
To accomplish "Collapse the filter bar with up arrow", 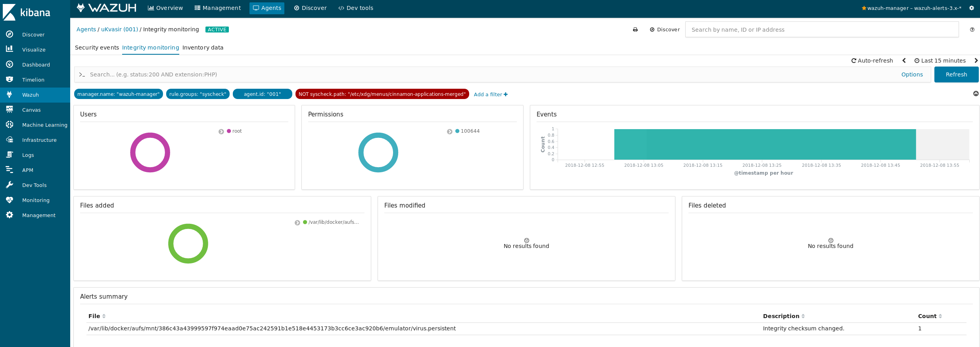I will (976, 93).
